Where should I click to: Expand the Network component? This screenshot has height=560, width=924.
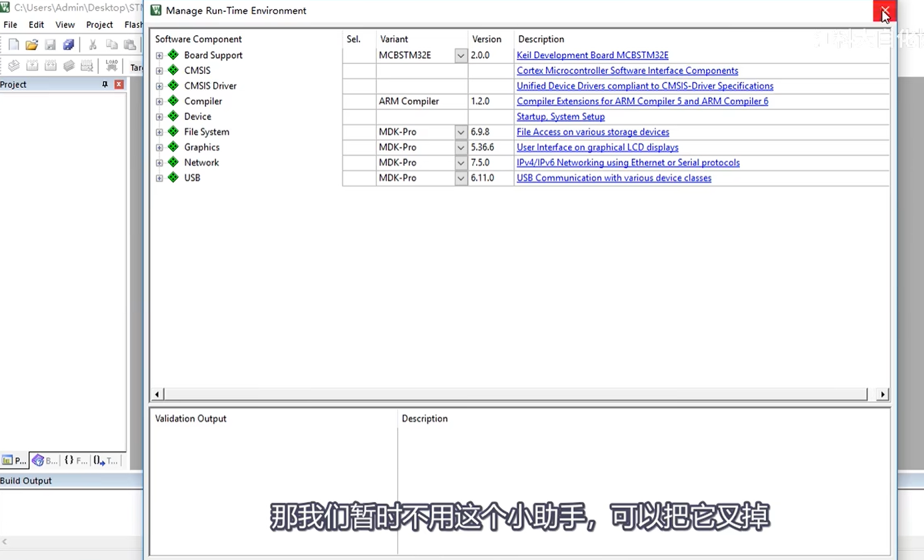pos(159,163)
